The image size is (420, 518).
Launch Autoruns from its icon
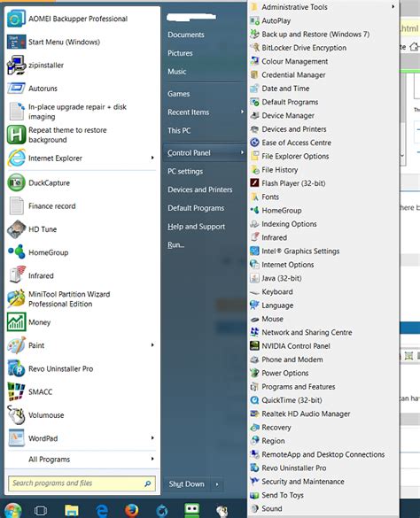coord(16,89)
